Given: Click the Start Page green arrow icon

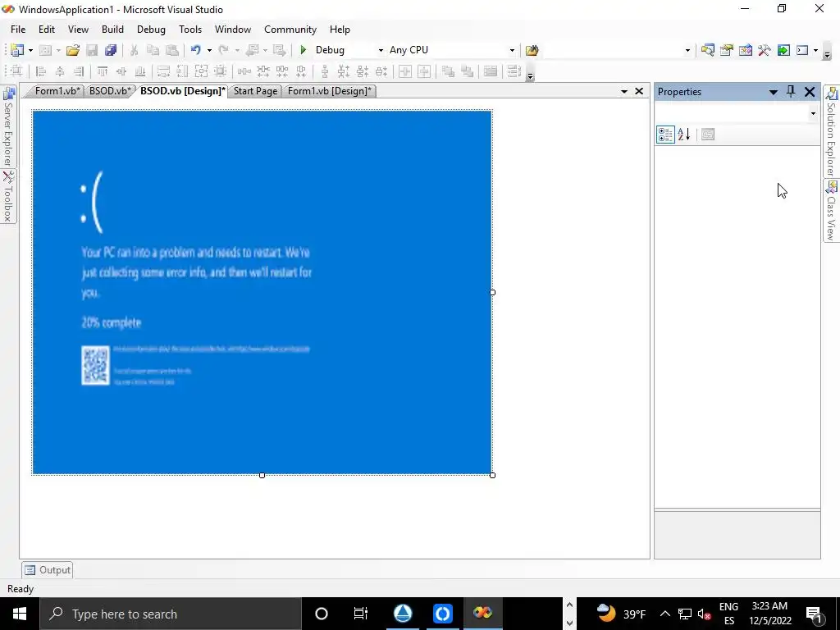Looking at the screenshot, I should tap(783, 50).
